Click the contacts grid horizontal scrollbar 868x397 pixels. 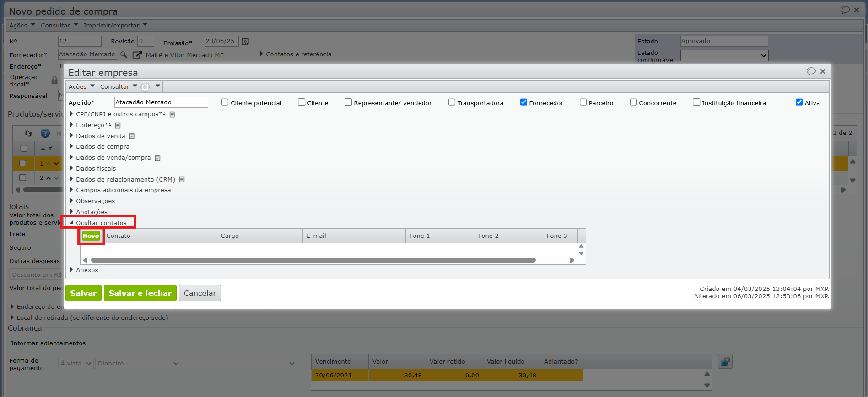click(313, 260)
